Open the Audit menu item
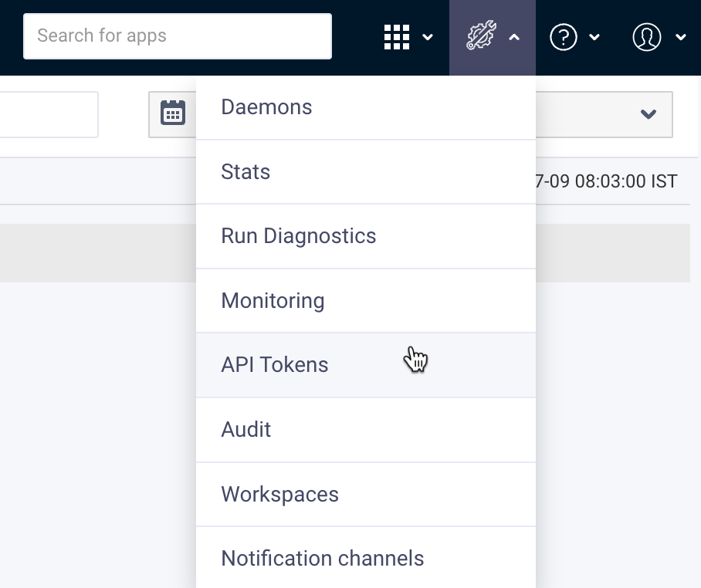Image resolution: width=701 pixels, height=588 pixels. [x=246, y=429]
